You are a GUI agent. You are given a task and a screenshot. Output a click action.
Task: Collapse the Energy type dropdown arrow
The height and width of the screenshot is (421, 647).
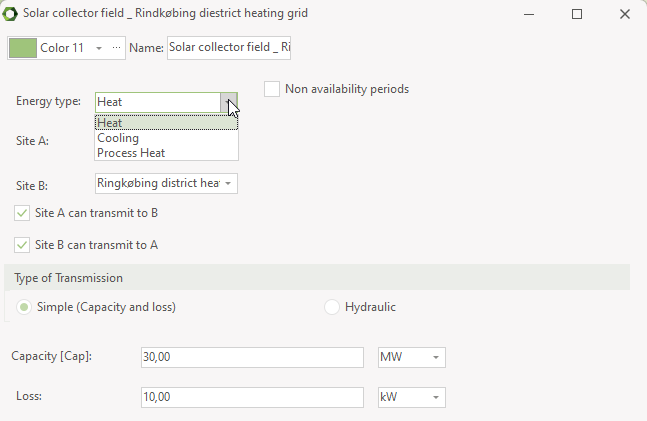pos(229,102)
